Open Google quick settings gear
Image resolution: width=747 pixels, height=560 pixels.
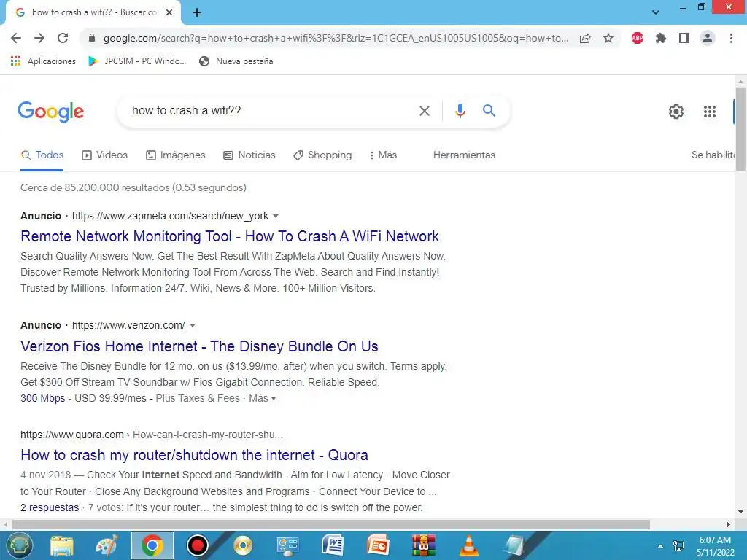click(x=676, y=112)
